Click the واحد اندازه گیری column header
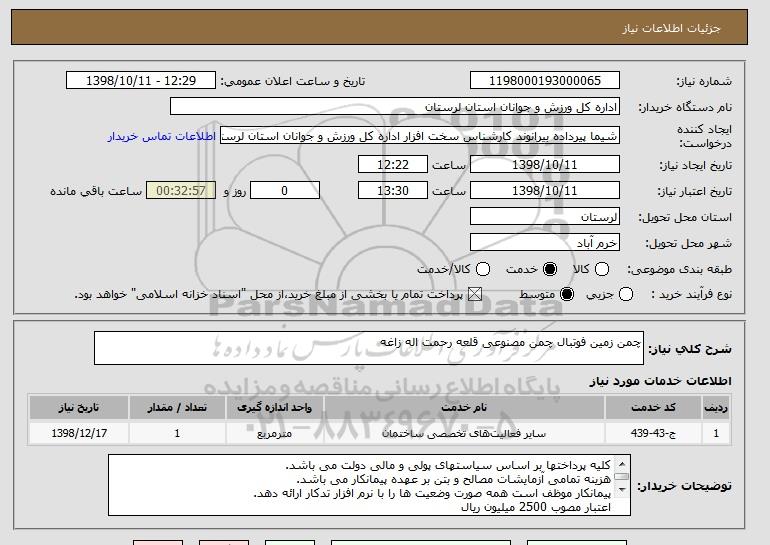 pyautogui.click(x=275, y=408)
